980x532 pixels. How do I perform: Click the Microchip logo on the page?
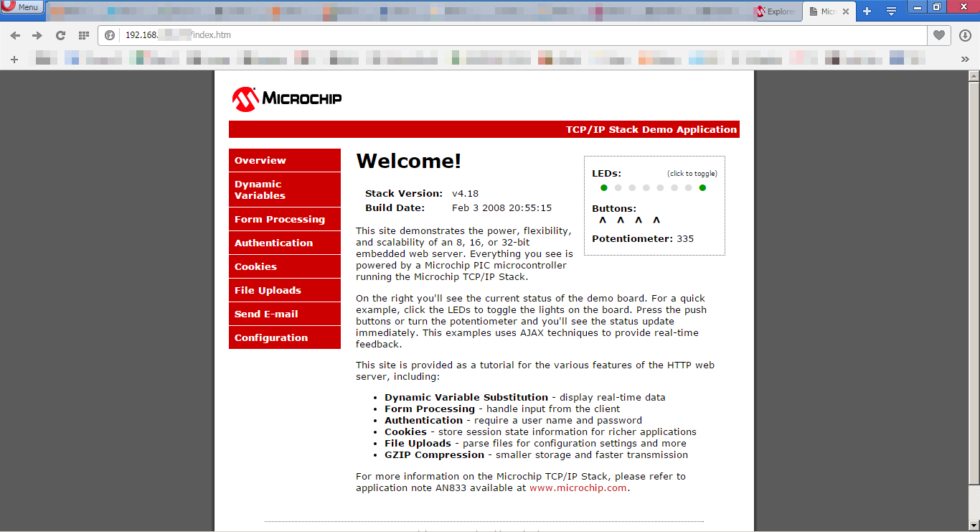point(287,99)
